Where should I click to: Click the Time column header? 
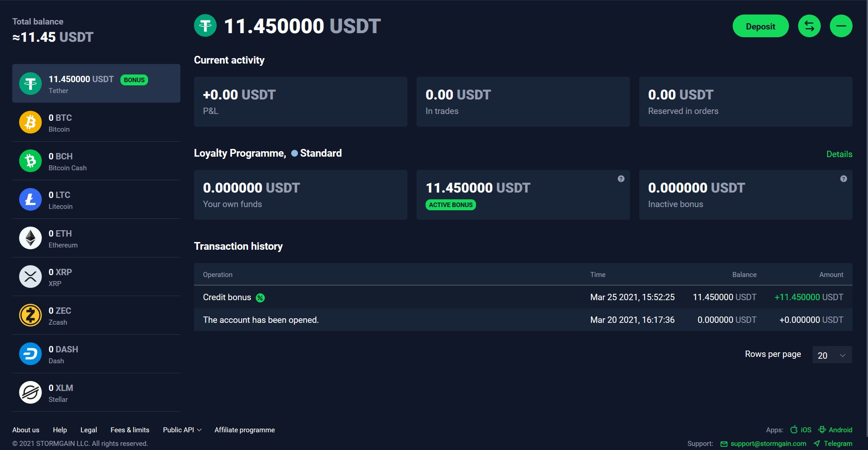pos(598,275)
